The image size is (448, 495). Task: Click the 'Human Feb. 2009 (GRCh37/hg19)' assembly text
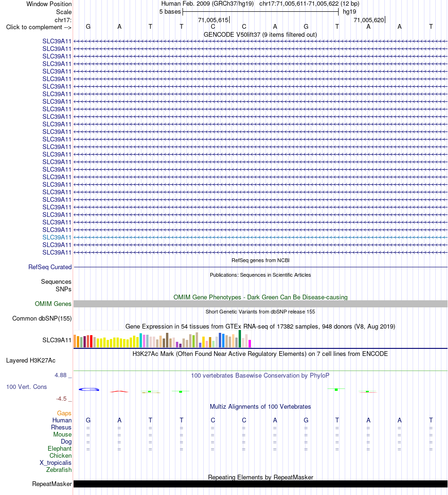(x=207, y=4)
